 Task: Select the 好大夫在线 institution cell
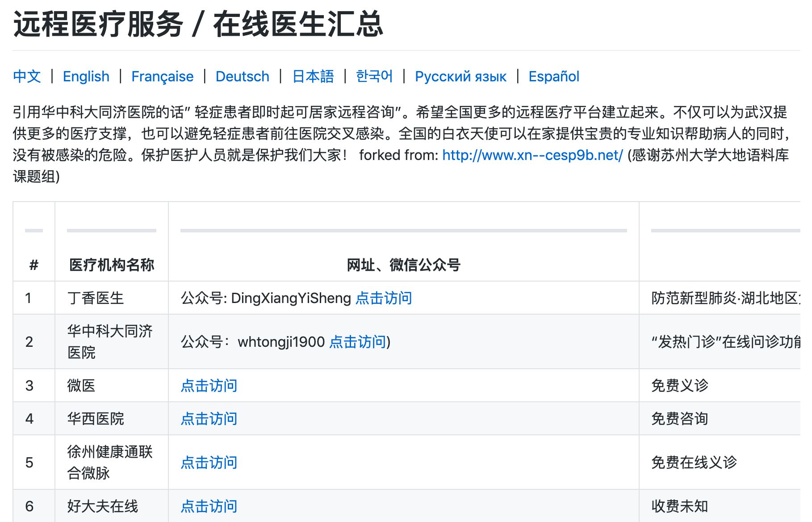pos(112,506)
